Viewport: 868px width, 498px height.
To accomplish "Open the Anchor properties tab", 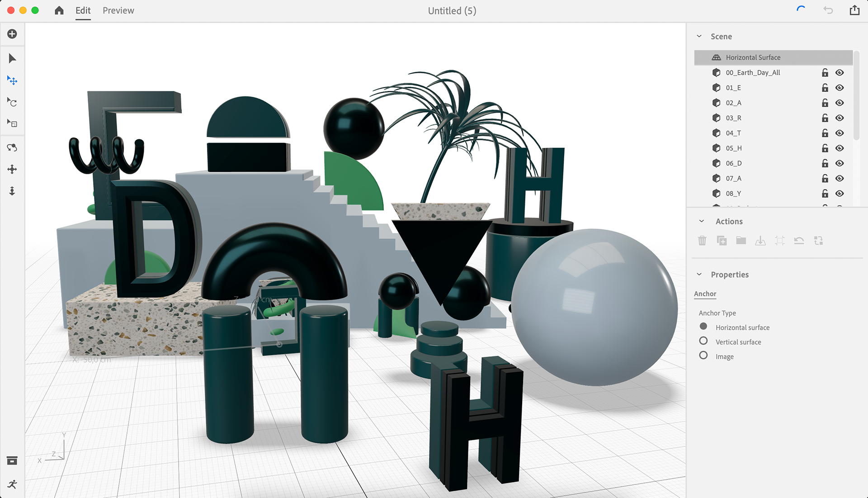I will click(705, 294).
